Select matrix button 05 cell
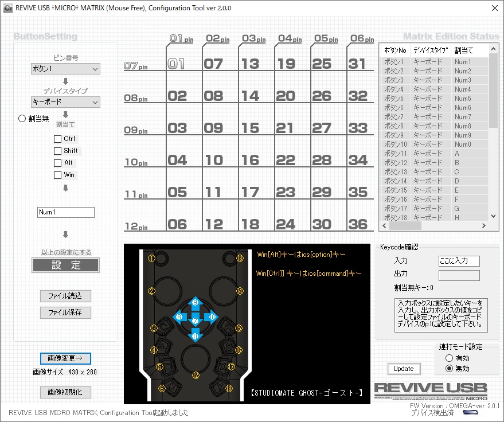Image resolution: width=504 pixels, height=422 pixels. coord(177,192)
